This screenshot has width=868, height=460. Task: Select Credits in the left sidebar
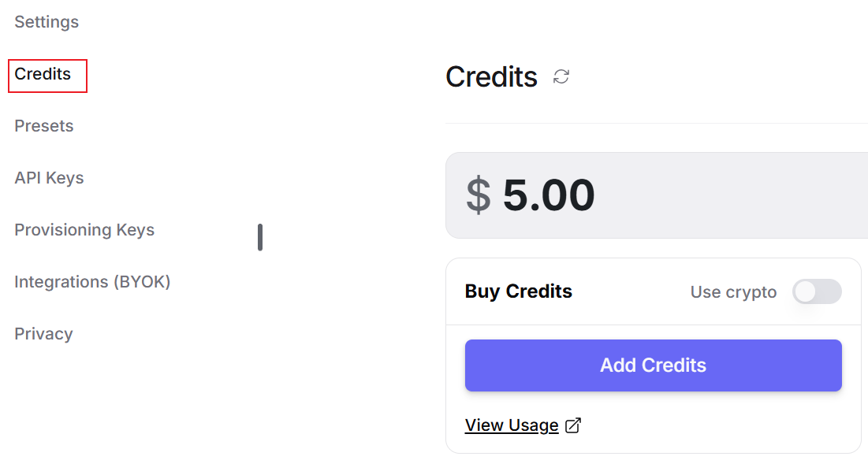43,74
